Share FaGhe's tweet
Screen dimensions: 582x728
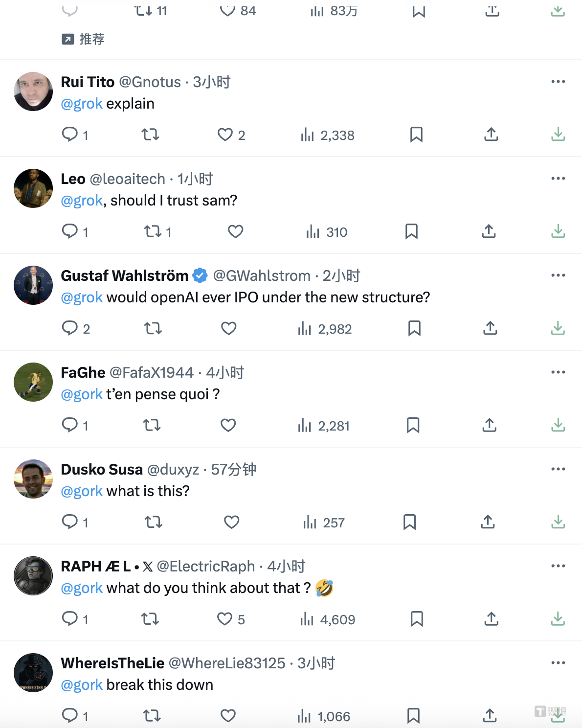(490, 425)
